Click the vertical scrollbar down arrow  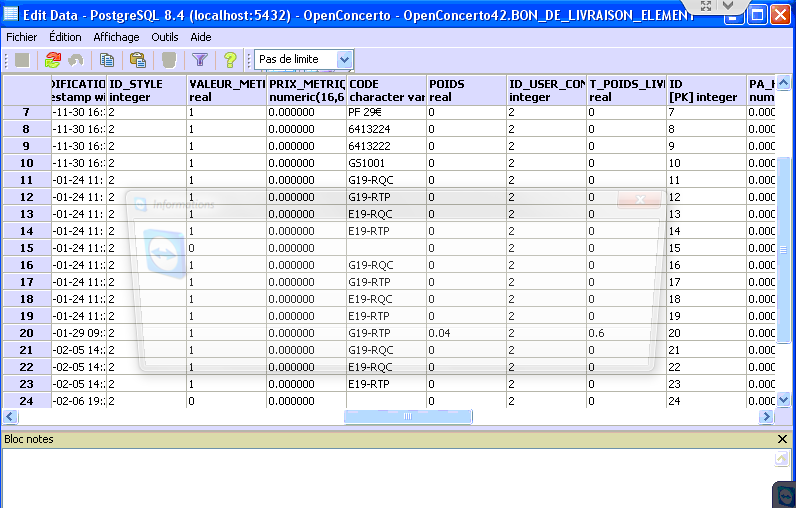click(783, 400)
